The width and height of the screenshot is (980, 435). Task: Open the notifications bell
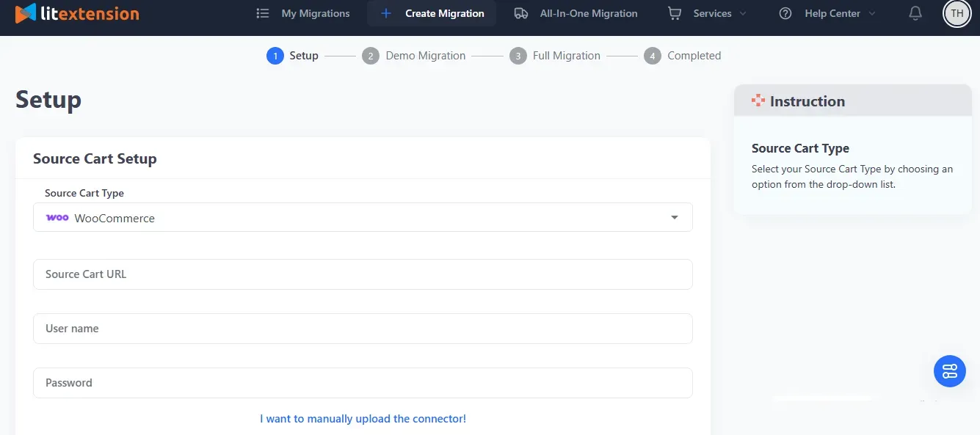915,13
